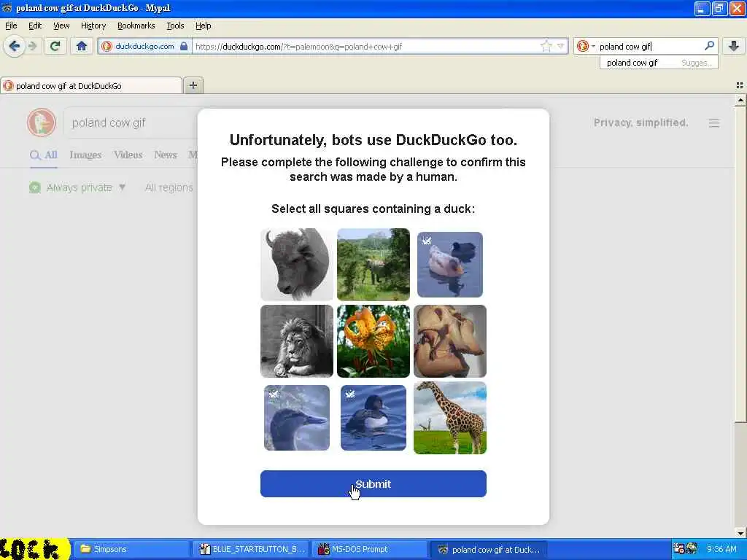Open the search engine selector dropdown
Viewport: 747px width, 560px height.
pos(586,46)
